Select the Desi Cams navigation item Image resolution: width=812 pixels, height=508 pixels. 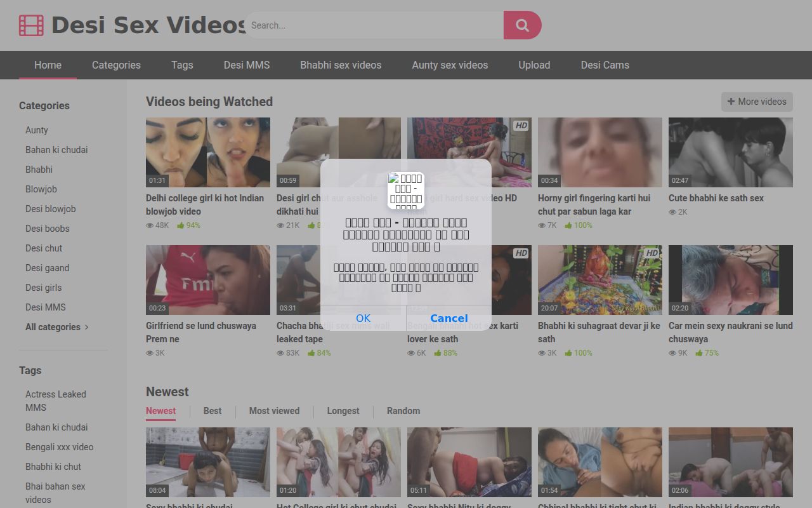click(x=605, y=65)
